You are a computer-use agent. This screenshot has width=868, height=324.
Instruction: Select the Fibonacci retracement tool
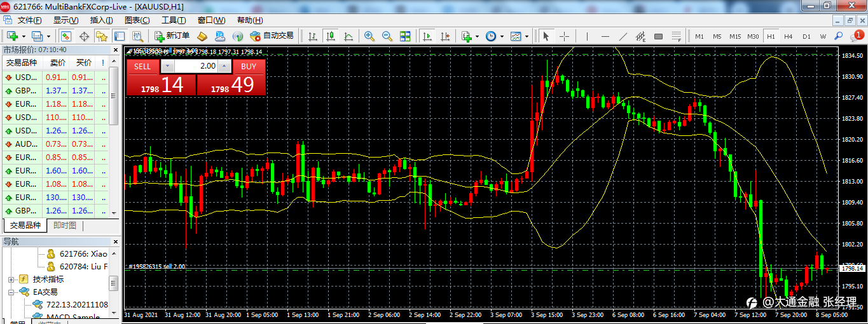click(677, 36)
